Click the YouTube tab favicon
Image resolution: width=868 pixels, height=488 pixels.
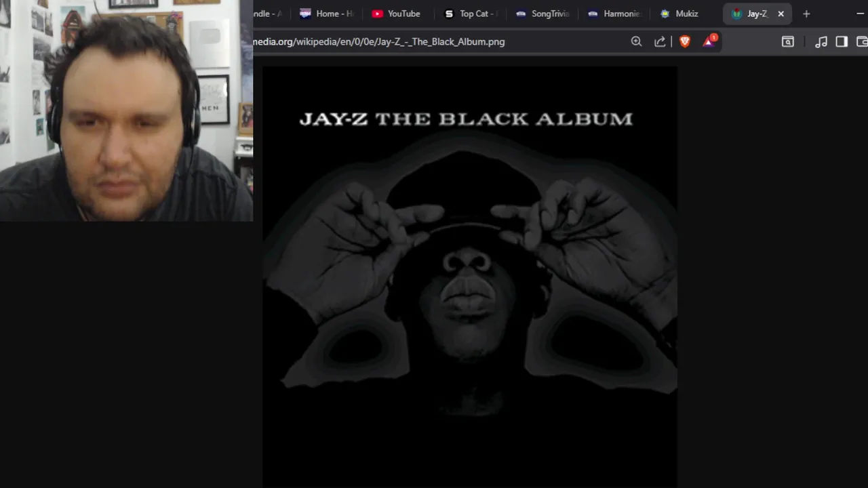tap(377, 14)
